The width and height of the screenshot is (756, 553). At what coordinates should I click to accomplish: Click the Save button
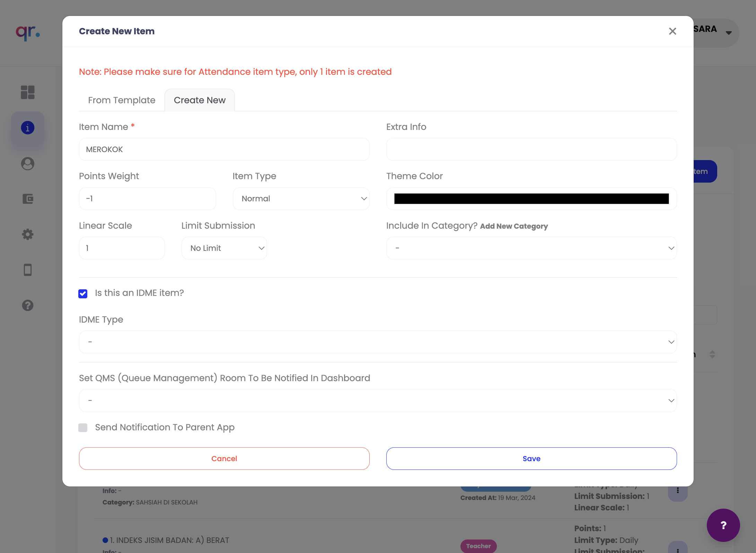point(531,458)
